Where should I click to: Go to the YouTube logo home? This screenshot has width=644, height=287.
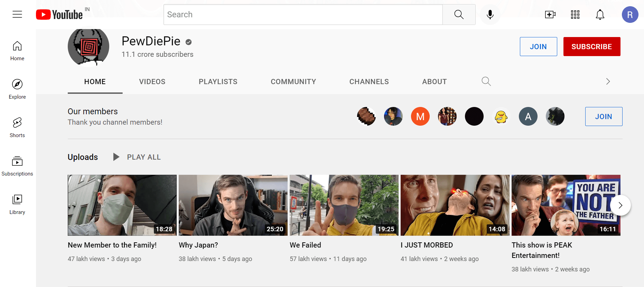point(59,15)
